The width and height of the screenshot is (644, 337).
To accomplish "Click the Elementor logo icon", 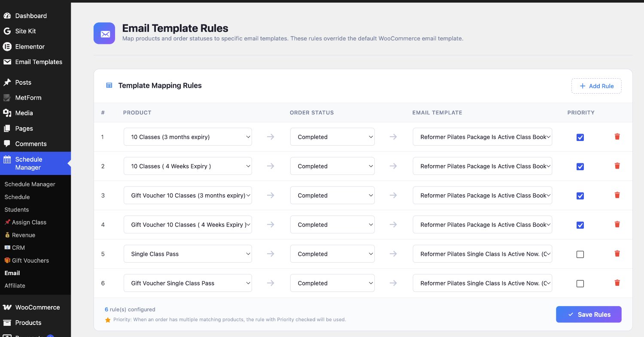I will [x=7, y=46].
